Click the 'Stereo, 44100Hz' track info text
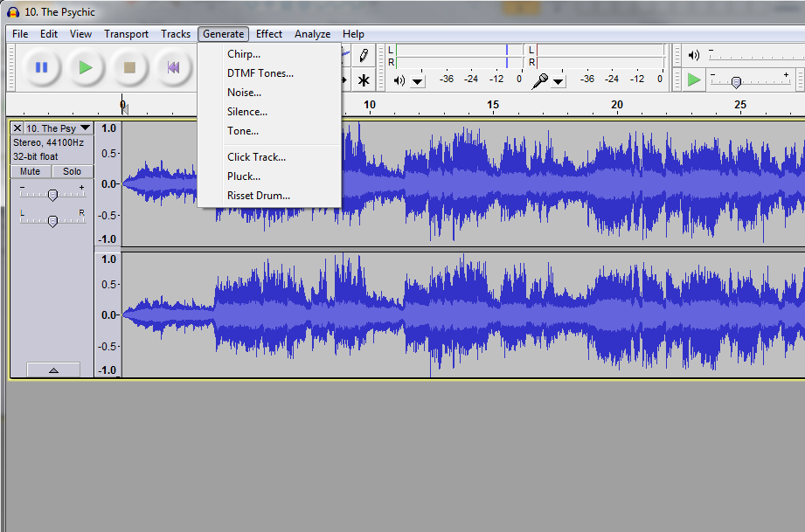 click(48, 142)
